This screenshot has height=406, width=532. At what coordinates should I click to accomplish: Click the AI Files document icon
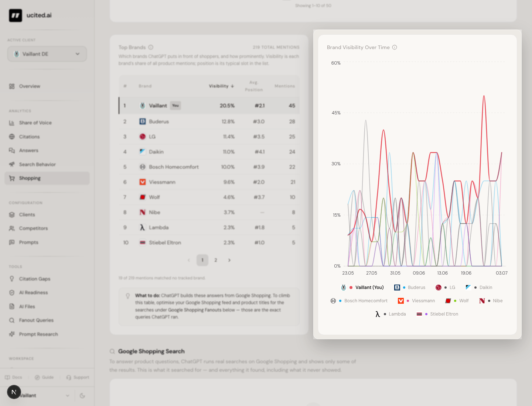tap(12, 307)
